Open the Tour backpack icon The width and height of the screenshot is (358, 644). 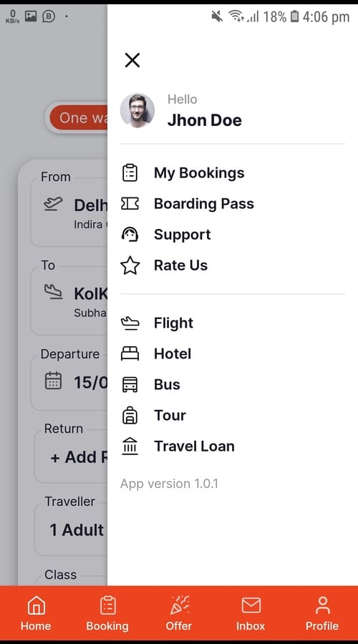[130, 415]
